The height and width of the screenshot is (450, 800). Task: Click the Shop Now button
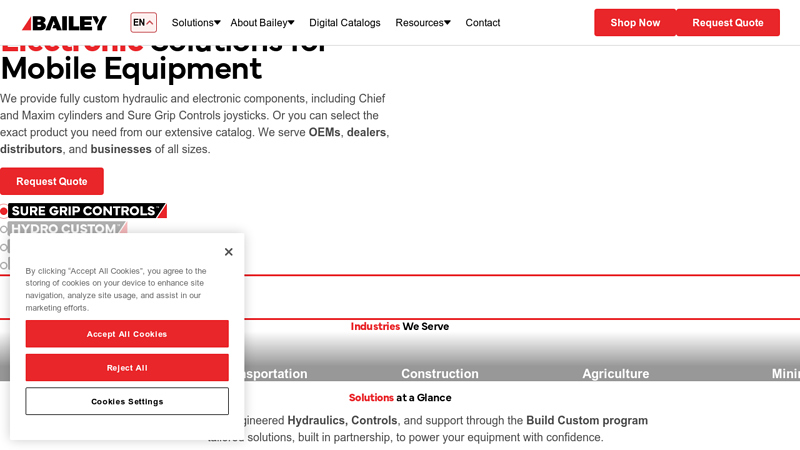(635, 23)
